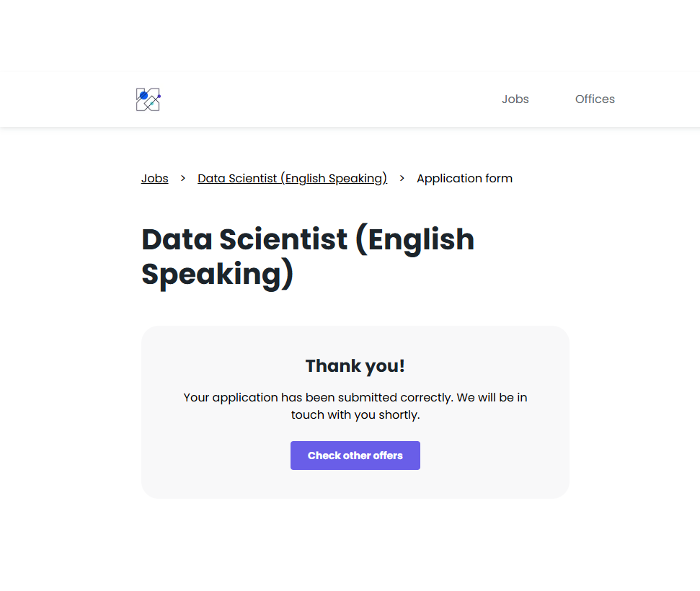700x591 pixels.
Task: Click the header bar right of Offices
Action: [660, 99]
